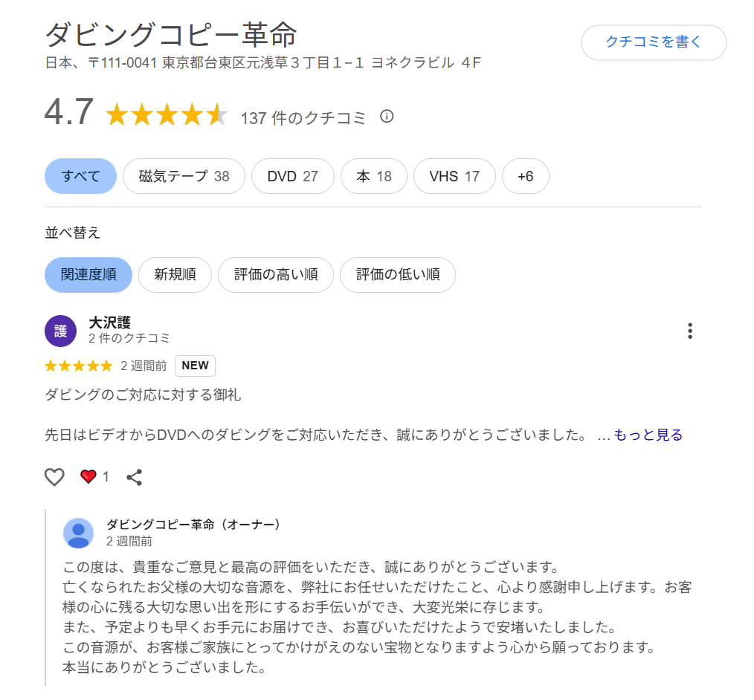Switch to the VHS 17 filter tab
This screenshot has width=754, height=700.
point(454,176)
